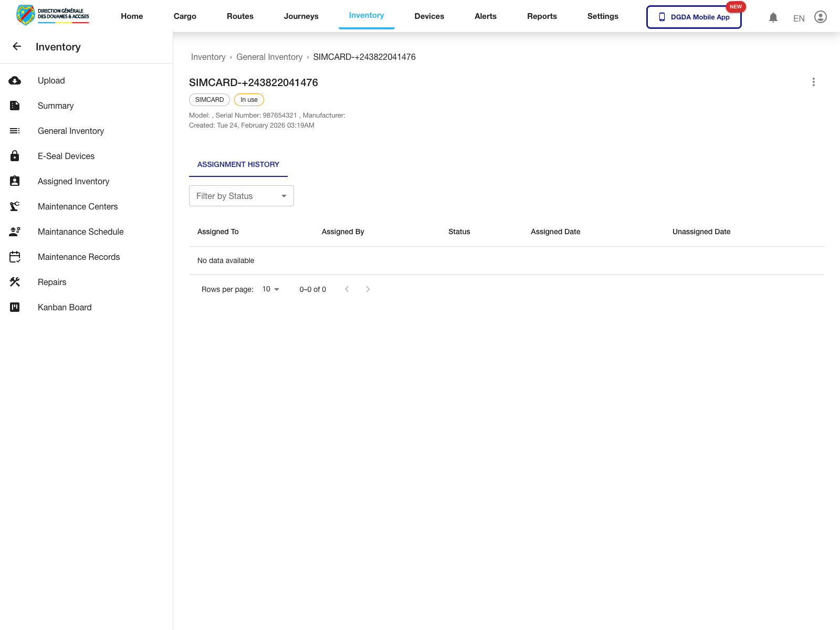
Task: Click the Upload cloud icon
Action: (15, 80)
